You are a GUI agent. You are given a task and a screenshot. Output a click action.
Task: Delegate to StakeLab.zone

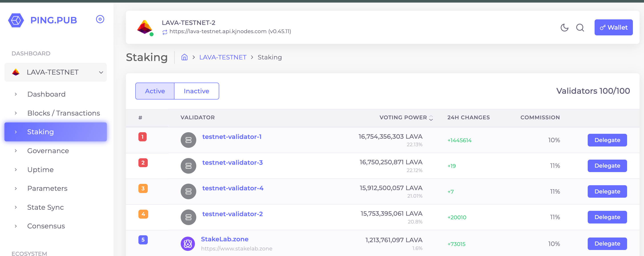point(607,244)
